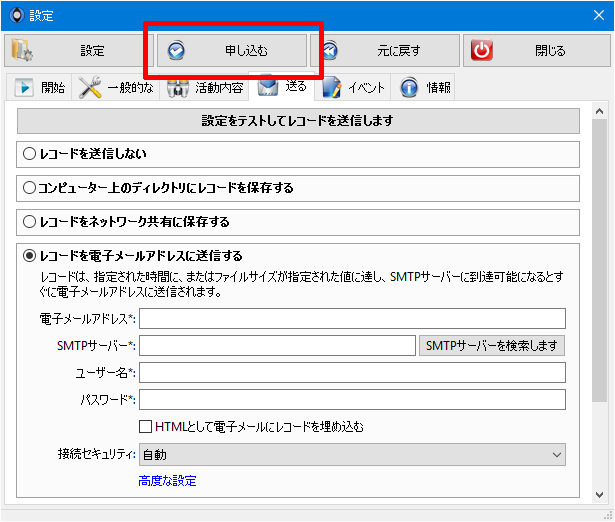The height and width of the screenshot is (522, 615).
Task: Open the 高度な設定 link
Action: point(167,481)
